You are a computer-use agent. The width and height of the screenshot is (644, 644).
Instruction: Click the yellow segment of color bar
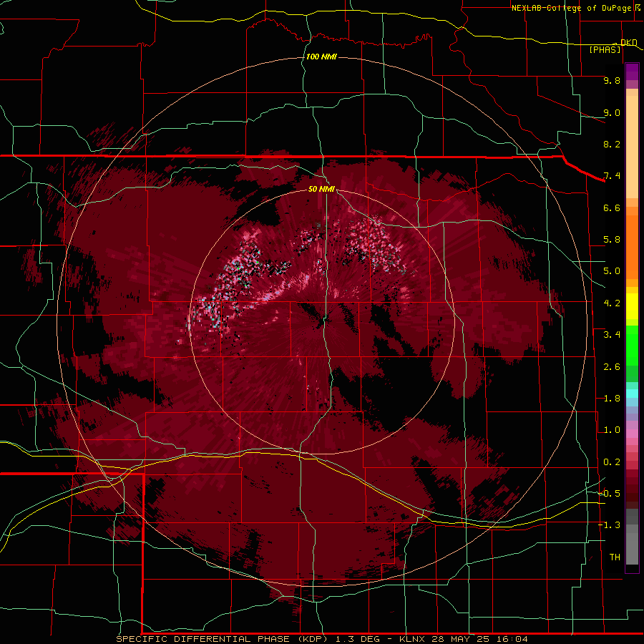pos(632,306)
